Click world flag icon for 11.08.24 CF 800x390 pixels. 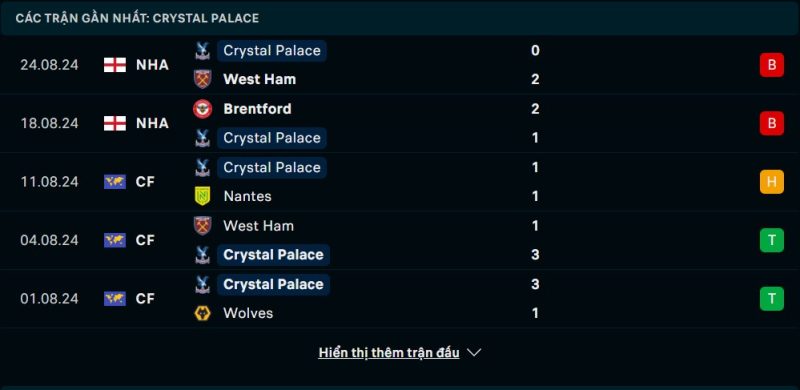115,182
